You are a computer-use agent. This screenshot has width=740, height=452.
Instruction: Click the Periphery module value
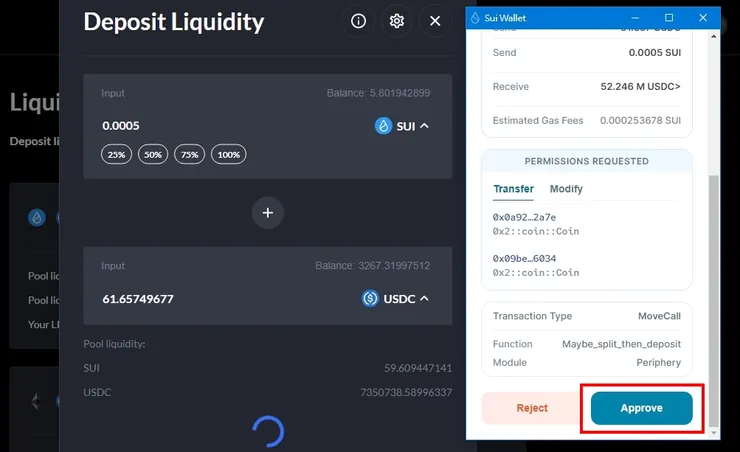(658, 362)
